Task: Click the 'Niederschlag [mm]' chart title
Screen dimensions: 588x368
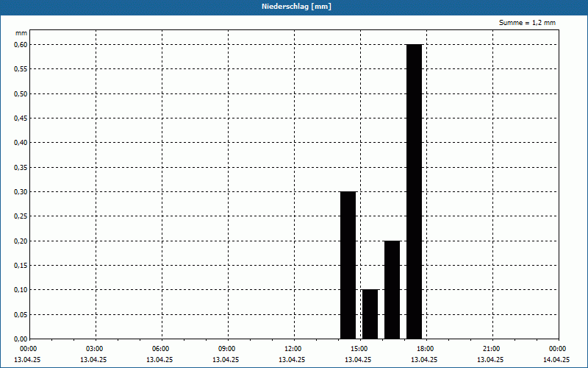Action: 296,7
